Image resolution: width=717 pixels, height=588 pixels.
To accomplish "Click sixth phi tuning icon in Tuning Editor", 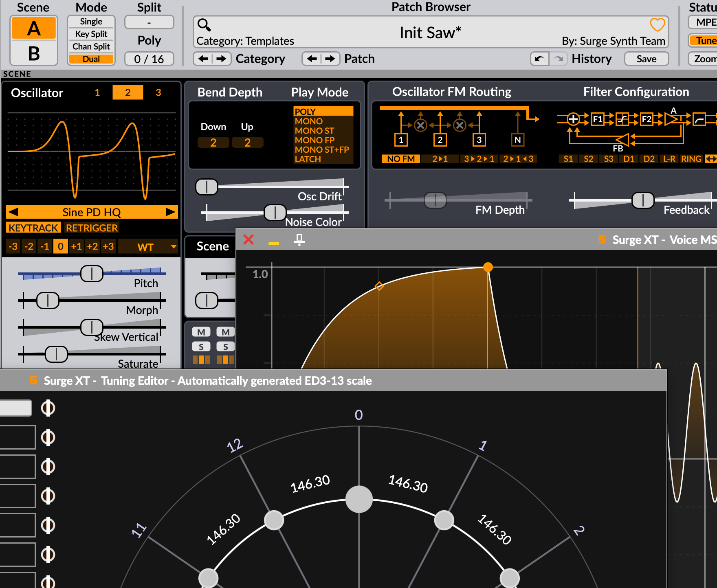I will [48, 555].
